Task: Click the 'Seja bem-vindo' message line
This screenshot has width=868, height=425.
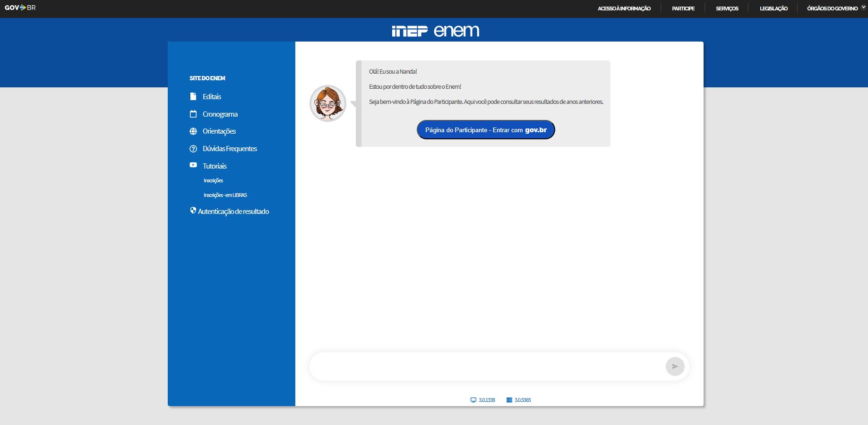Action: pyautogui.click(x=486, y=102)
